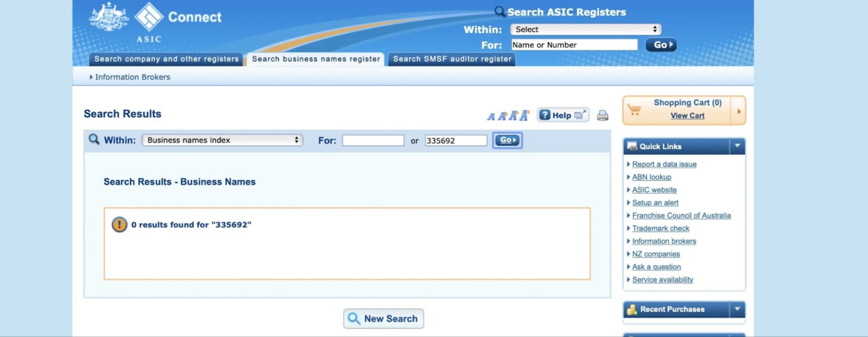Click the 'Recent Purchases' panel title
Viewport: 868px width, 337px height.
coord(672,309)
